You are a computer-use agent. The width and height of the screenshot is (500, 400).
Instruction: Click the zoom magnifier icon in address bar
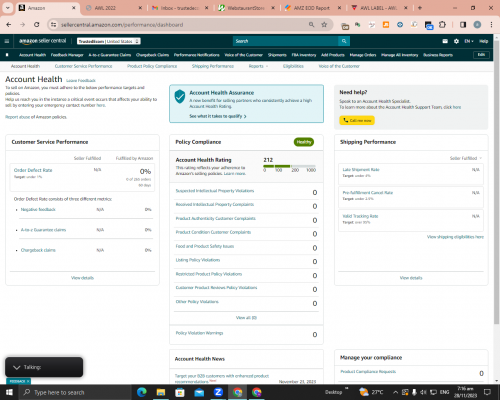point(311,25)
